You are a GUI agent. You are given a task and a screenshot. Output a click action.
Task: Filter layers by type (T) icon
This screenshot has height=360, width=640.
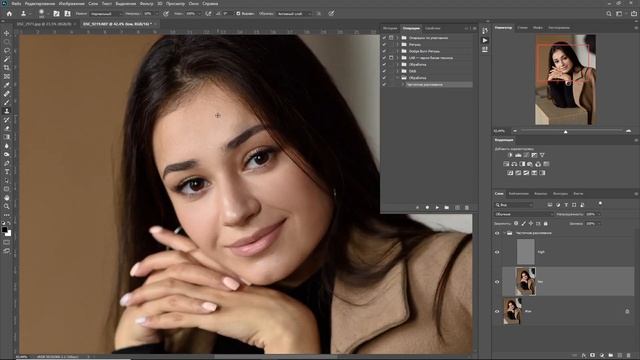tap(566, 204)
